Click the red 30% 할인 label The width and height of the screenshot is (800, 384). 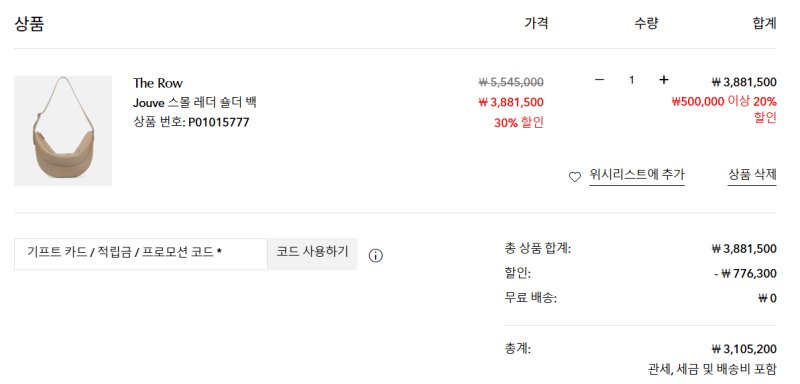[x=518, y=123]
